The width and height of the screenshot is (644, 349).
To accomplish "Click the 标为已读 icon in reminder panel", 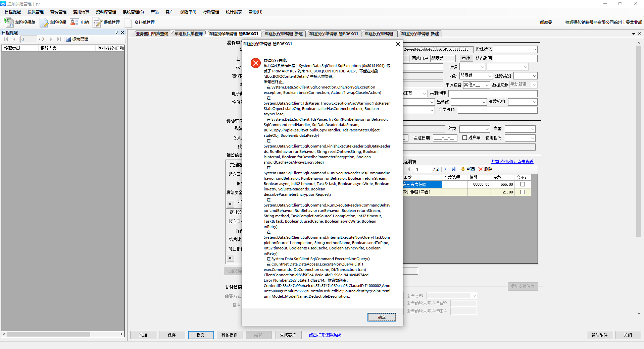I will (68, 39).
